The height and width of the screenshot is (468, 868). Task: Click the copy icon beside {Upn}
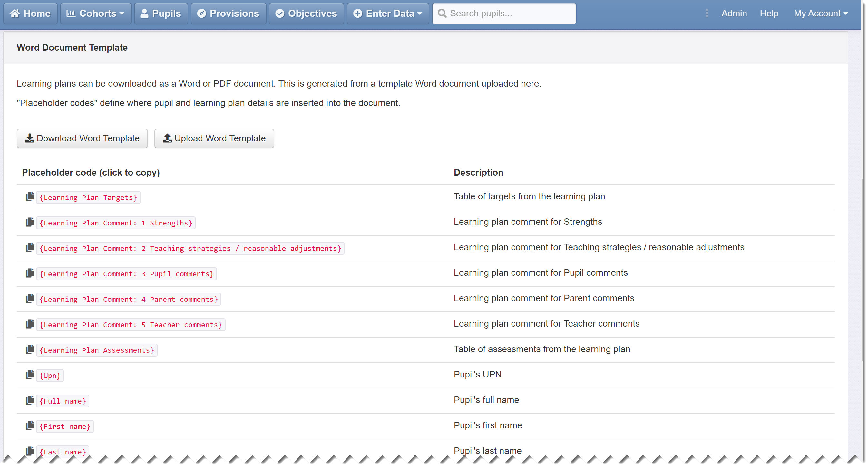click(x=30, y=375)
